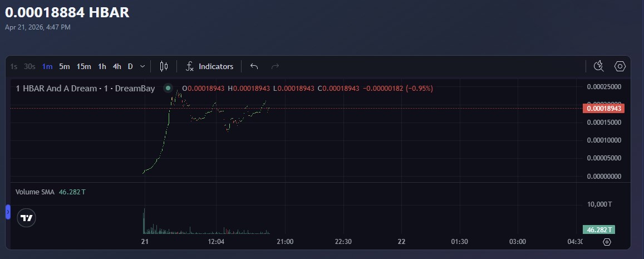644x259 pixels.
Task: Click the 03:00 time axis label
Action: (x=518, y=242)
